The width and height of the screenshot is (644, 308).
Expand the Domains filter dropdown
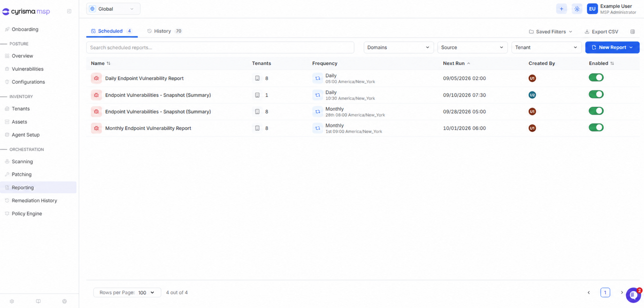click(x=399, y=47)
